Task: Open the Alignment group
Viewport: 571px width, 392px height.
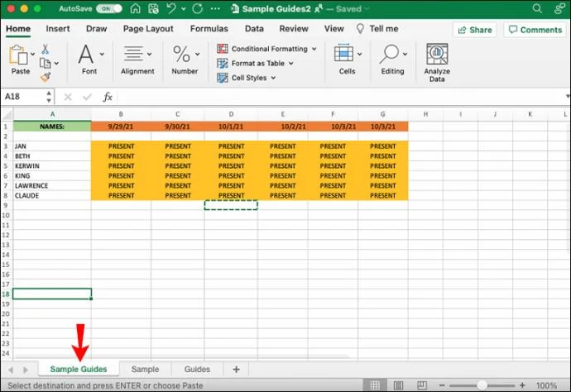Action: 137,60
